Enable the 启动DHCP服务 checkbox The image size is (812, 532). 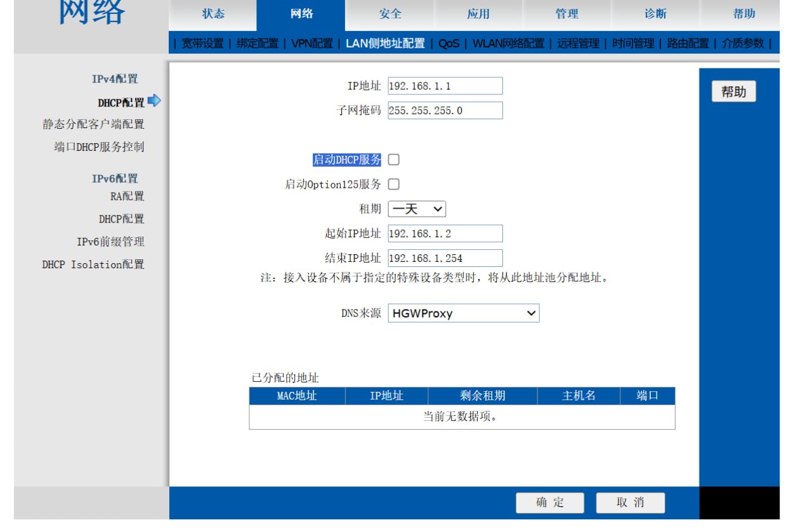pos(393,160)
